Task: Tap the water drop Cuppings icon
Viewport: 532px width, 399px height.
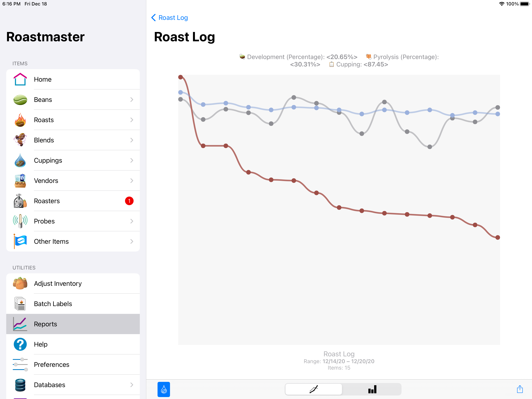Action: click(x=20, y=161)
